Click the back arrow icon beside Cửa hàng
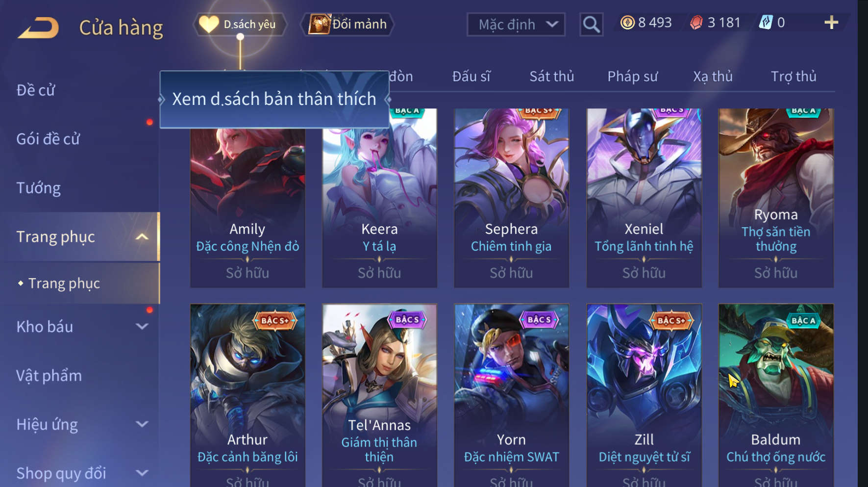 tap(39, 27)
